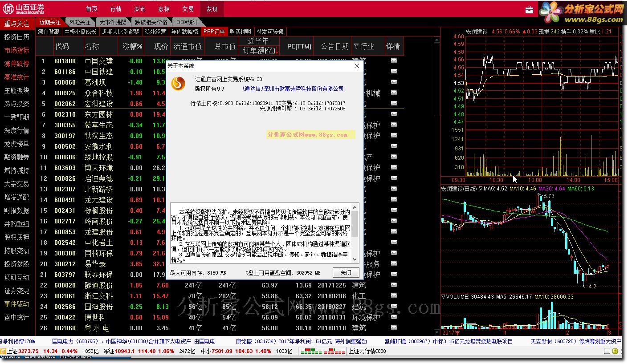Expand the 宏润建设(日线) ▽ indicator menu

tap(481, 189)
